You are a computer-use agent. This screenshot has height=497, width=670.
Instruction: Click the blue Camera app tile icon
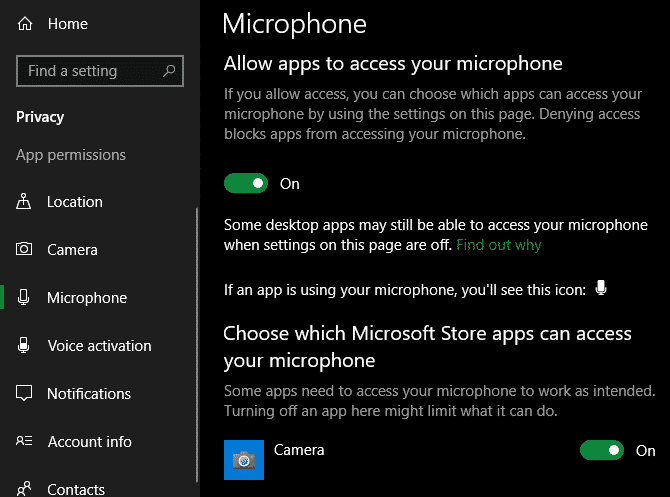pos(244,460)
